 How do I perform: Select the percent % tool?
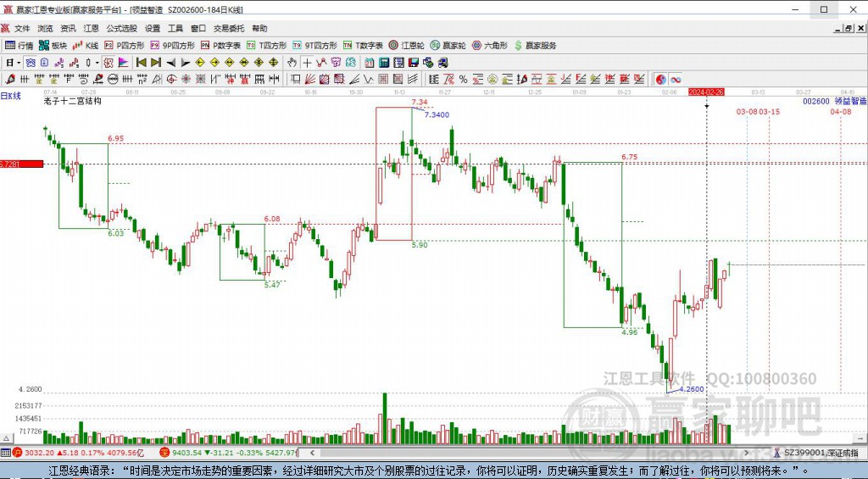463,79
